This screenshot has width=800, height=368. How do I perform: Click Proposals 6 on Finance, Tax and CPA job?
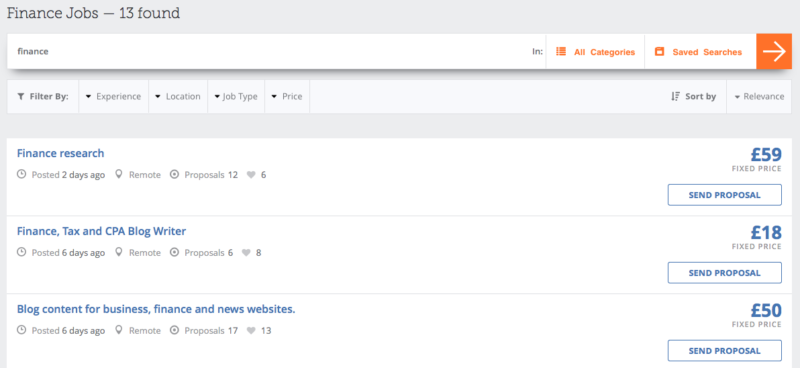tap(209, 253)
